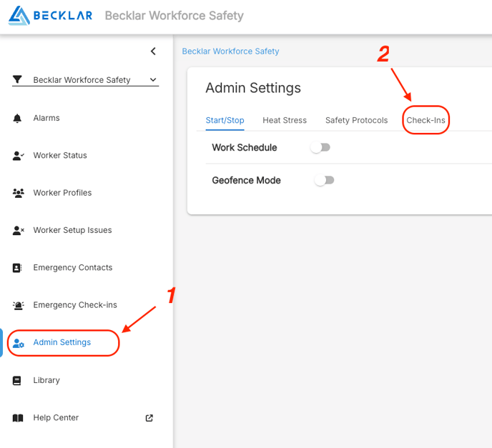Click the Becklar logo in header
This screenshot has height=448, width=492.
50,16
